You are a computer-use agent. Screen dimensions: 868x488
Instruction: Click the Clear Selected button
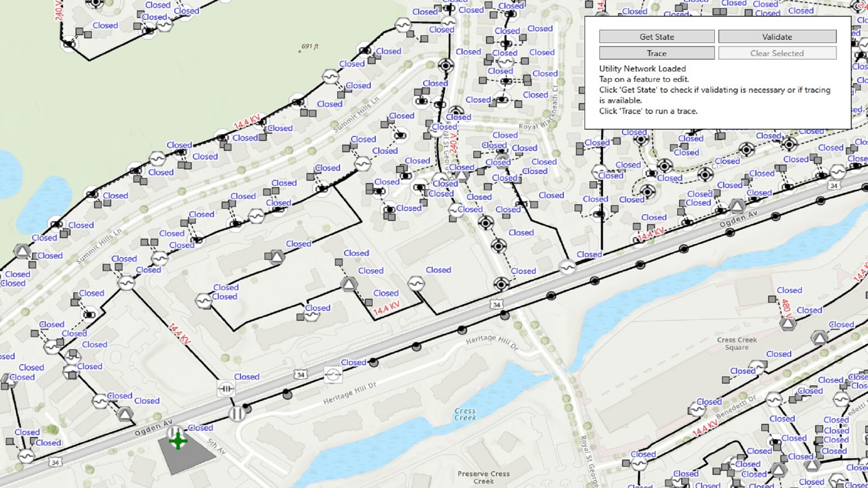[777, 53]
